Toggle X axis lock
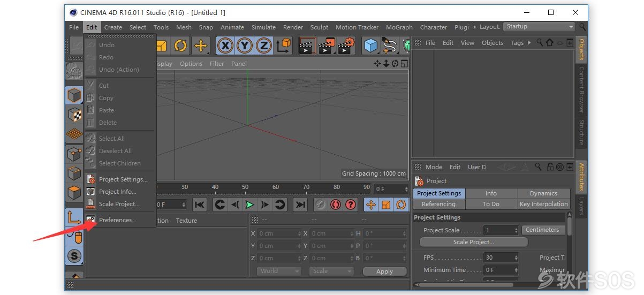Image resolution: width=644 pixels, height=295 pixels. pos(225,46)
